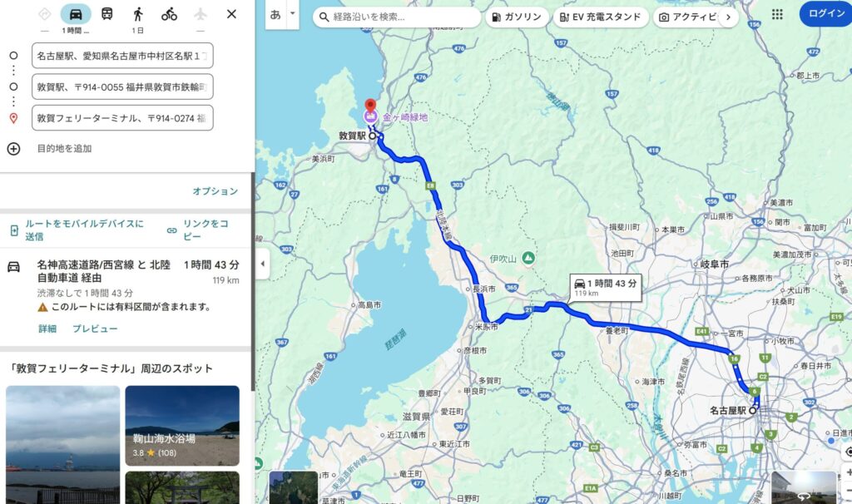Select the transit travel mode icon
The height and width of the screenshot is (504, 852).
pyautogui.click(x=107, y=14)
